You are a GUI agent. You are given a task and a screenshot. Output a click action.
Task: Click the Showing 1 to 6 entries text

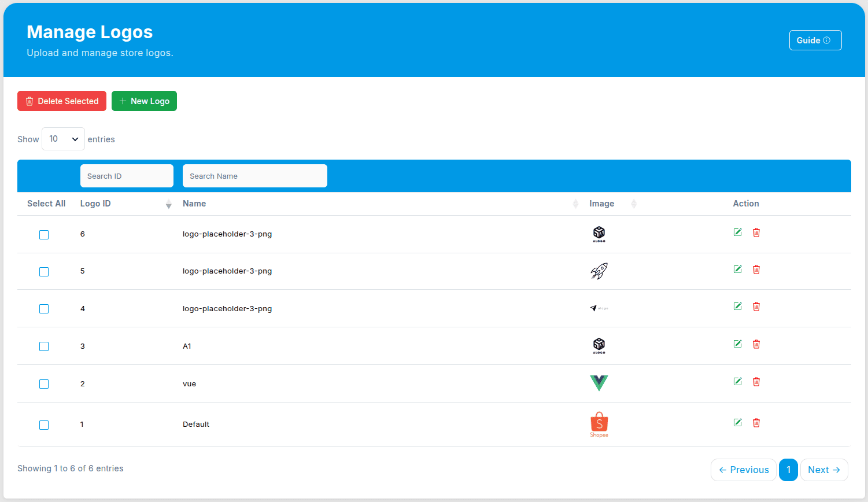pyautogui.click(x=70, y=468)
